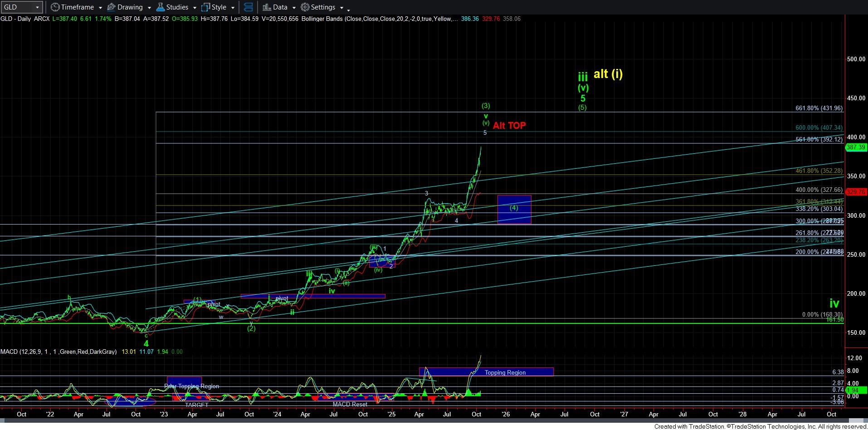
Task: Expand the Timeframe dropdown arrow
Action: click(100, 8)
